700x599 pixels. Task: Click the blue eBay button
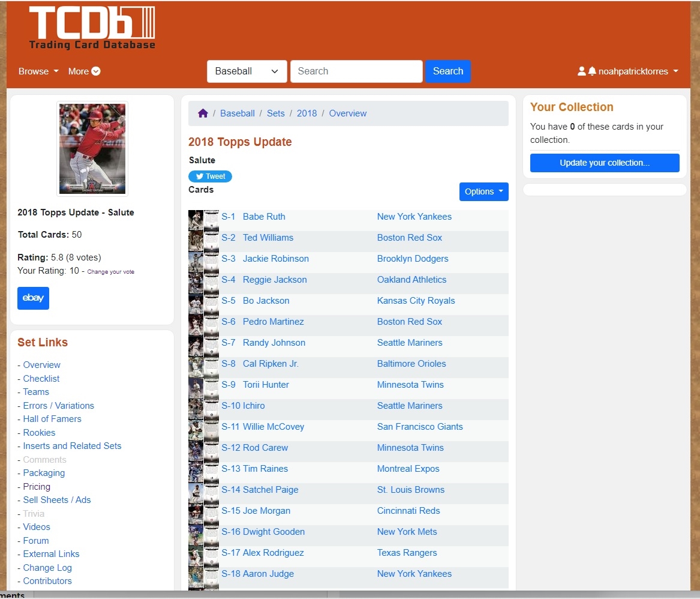click(x=33, y=298)
